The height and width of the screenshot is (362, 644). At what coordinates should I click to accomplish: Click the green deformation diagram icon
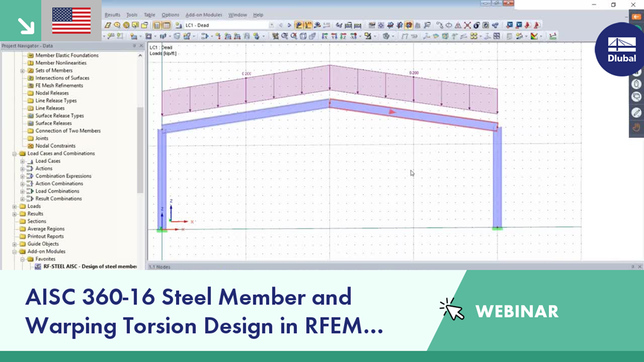coord(553,36)
